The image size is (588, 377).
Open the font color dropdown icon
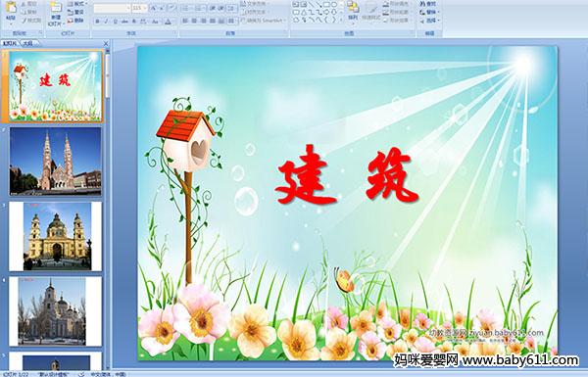click(x=169, y=22)
